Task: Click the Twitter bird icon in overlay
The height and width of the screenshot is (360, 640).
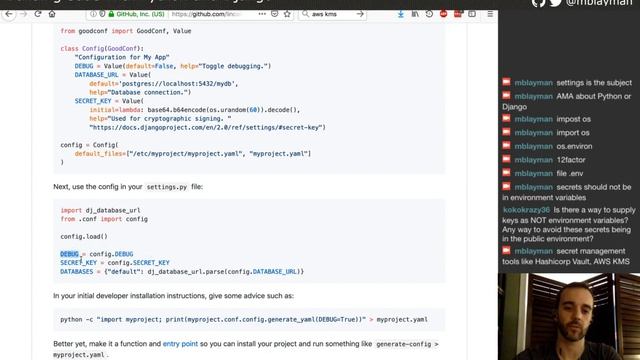Action: coord(555,3)
